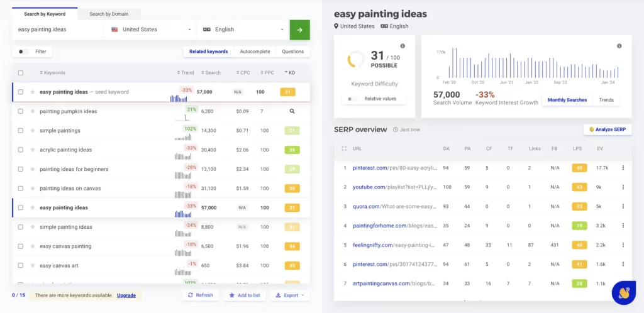Select the Autocomplete tab

pos(255,52)
